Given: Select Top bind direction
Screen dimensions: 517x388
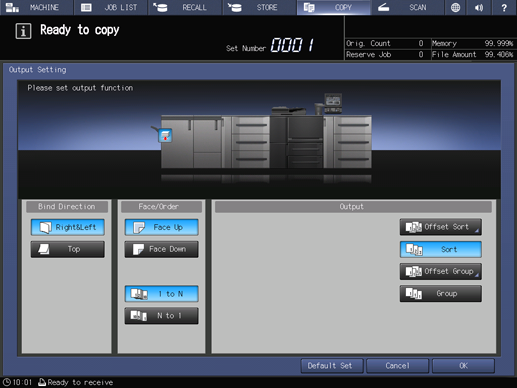Looking at the screenshot, I should click(x=68, y=249).
